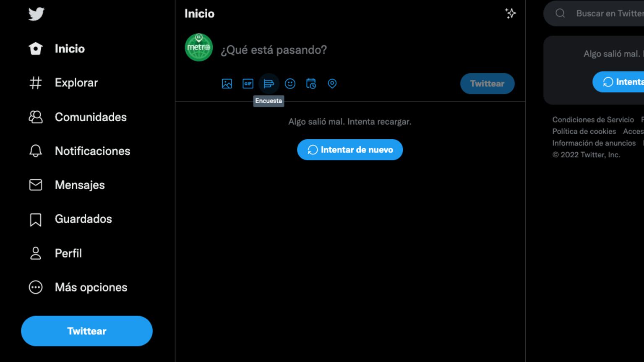Image resolution: width=644 pixels, height=362 pixels.
Task: Add an image to the tweet
Action: coord(227,83)
